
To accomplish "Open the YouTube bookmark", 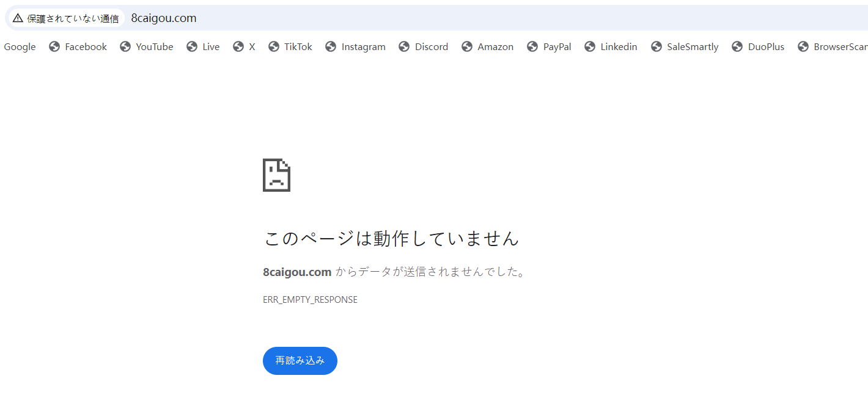I will click(x=147, y=47).
